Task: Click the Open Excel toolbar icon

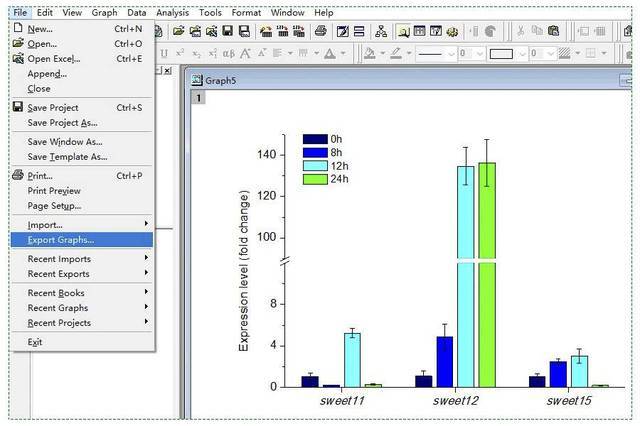Action: (211, 31)
